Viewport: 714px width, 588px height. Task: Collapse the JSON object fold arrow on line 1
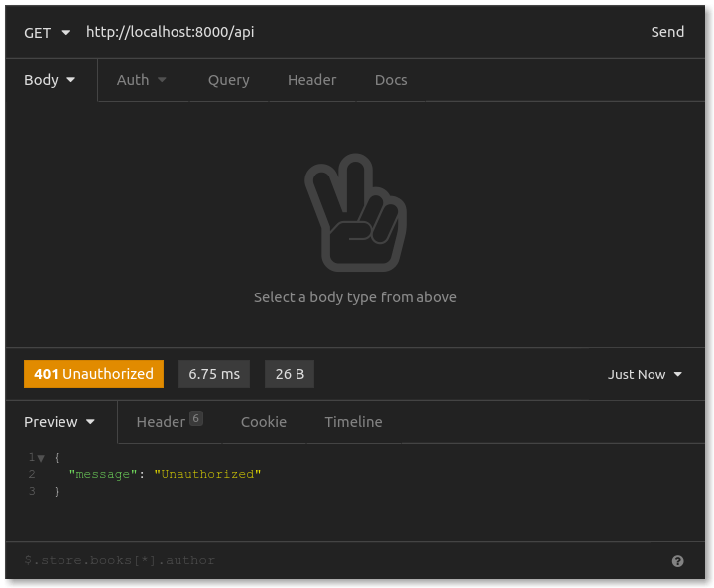click(x=41, y=457)
